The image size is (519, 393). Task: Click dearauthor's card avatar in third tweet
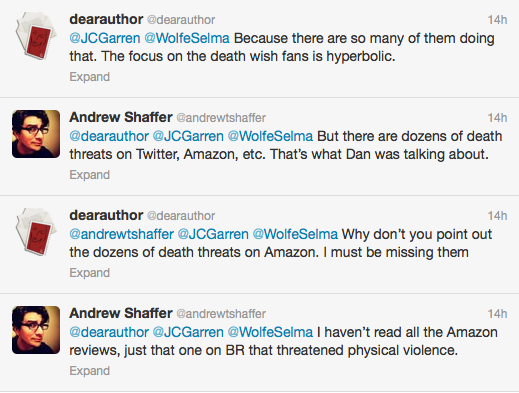click(36, 232)
